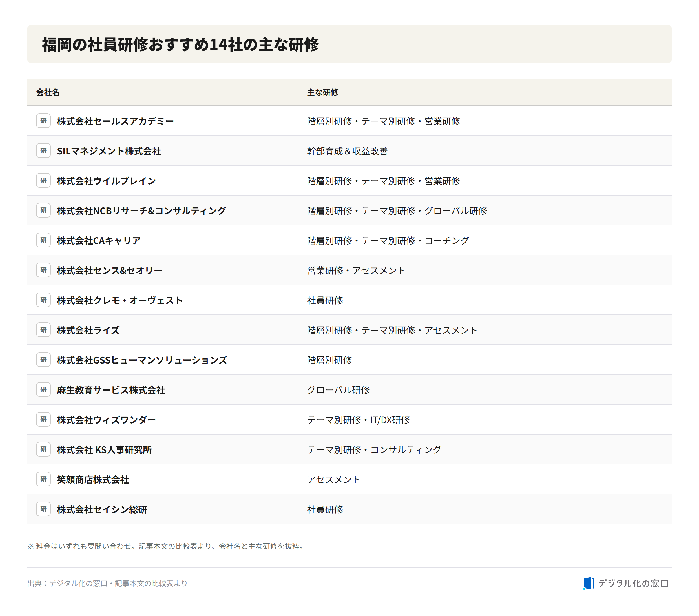Click the 研 icon beside 株式会社GSSヒューマンソリューションズ
This screenshot has width=699, height=616.
(43, 360)
